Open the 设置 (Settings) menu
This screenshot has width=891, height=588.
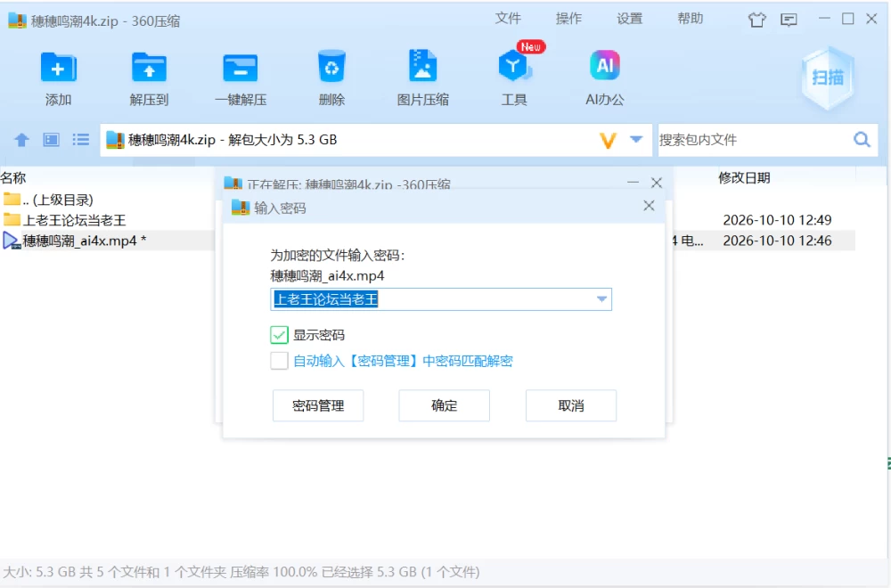629,18
